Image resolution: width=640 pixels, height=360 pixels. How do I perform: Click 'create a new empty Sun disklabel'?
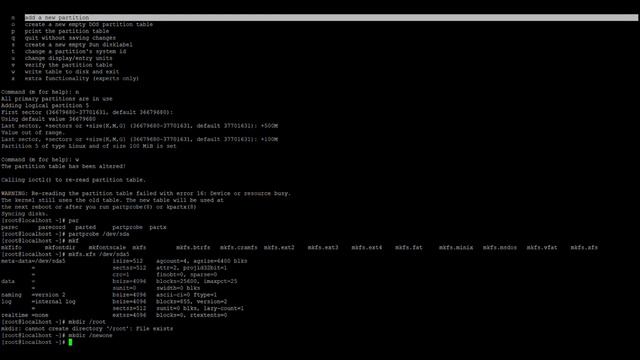pos(78,44)
